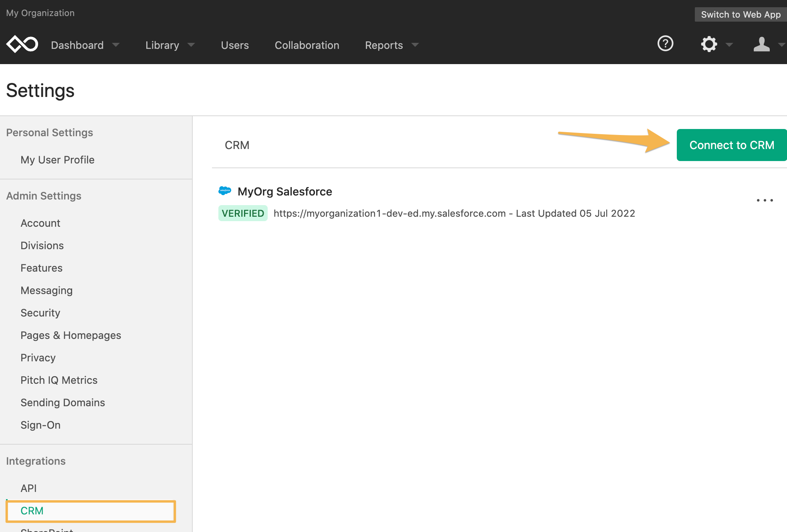Viewport: 787px width, 532px height.
Task: Open Account admin settings
Action: 40,223
